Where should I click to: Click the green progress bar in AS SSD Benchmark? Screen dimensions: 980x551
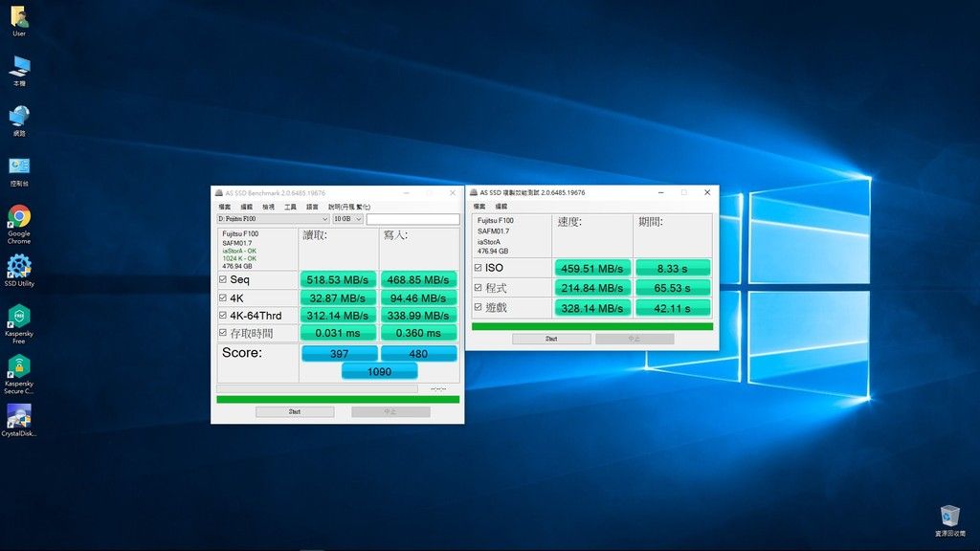338,399
